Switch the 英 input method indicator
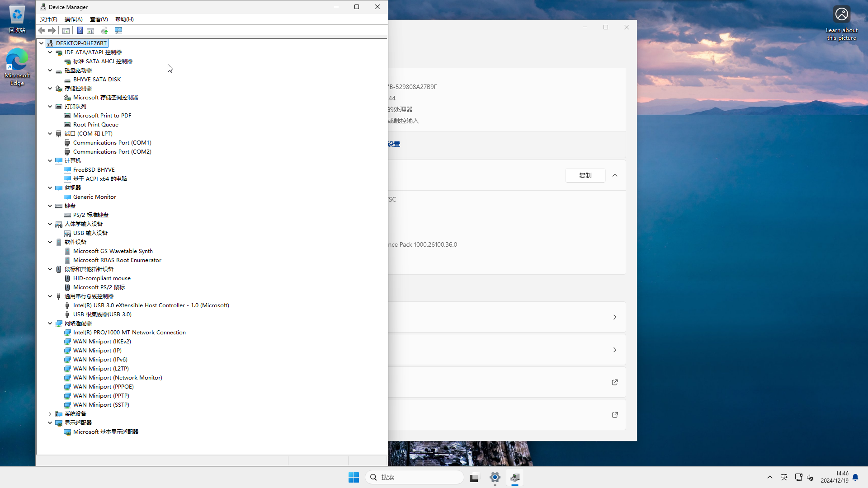Screen dimensions: 868x488 [x=784, y=477]
